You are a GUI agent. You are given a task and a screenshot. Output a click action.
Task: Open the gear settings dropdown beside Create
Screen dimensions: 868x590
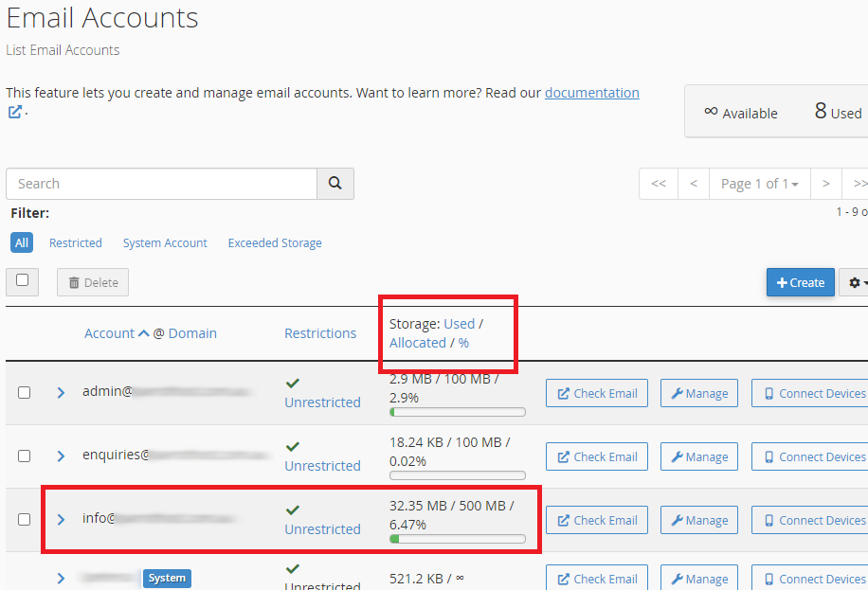pyautogui.click(x=856, y=282)
